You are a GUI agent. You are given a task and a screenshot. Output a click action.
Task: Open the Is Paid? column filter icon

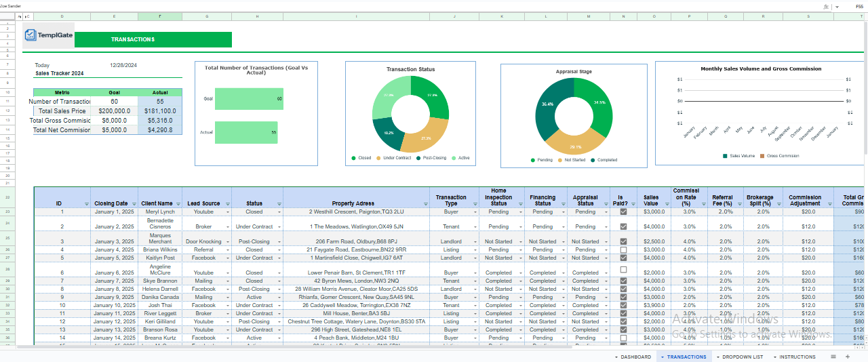tap(633, 203)
